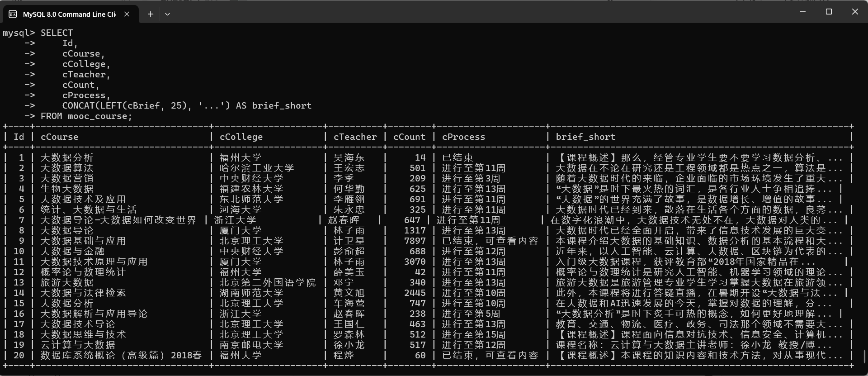Click brief starting 入门级大数据课程
This screenshot has height=376, width=868.
(686, 262)
